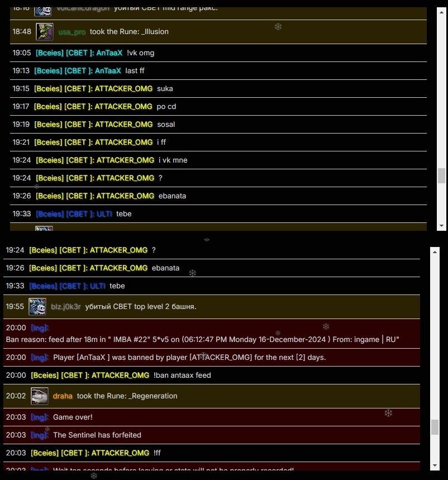The width and height of the screenshot is (448, 480).
Task: Click AnTaaX name on 'last ff' message
Action: click(x=108, y=71)
